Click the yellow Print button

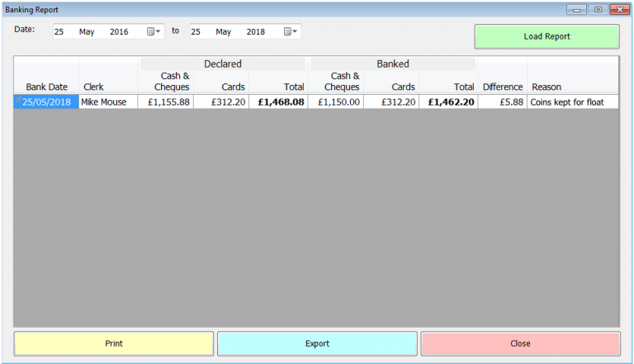click(114, 343)
